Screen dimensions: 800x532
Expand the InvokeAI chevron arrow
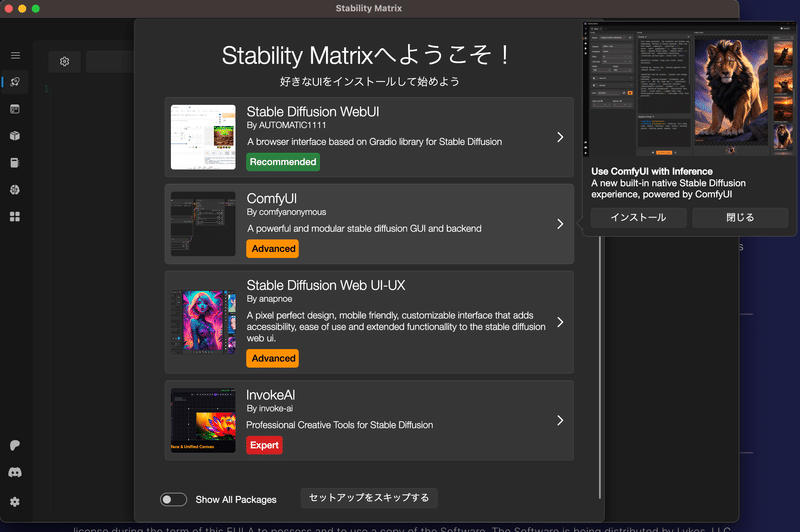(x=560, y=420)
